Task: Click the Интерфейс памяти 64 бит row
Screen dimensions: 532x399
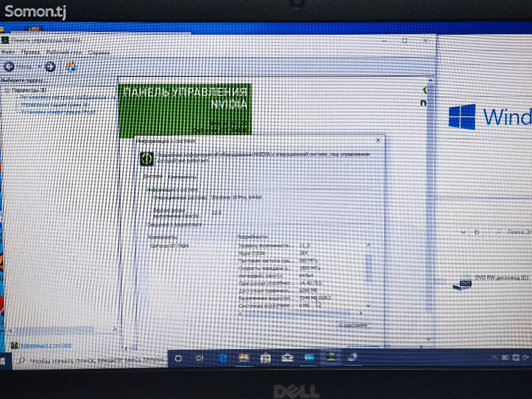Action: pyautogui.click(x=276, y=276)
